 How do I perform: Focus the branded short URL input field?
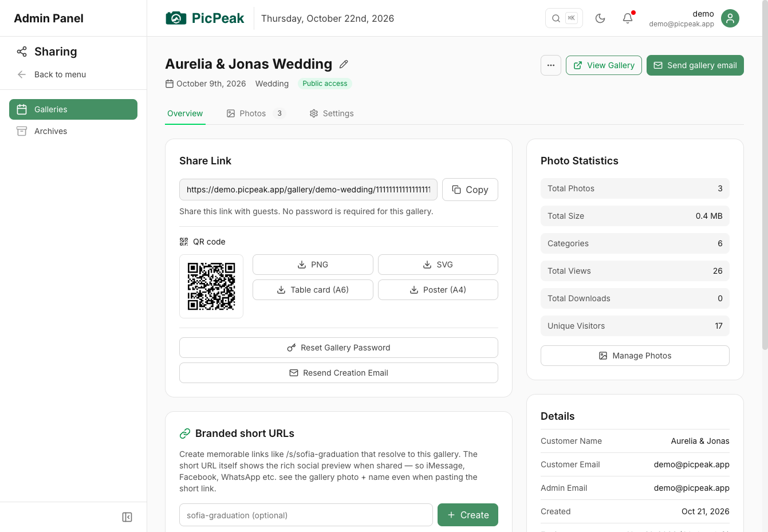[x=306, y=515]
